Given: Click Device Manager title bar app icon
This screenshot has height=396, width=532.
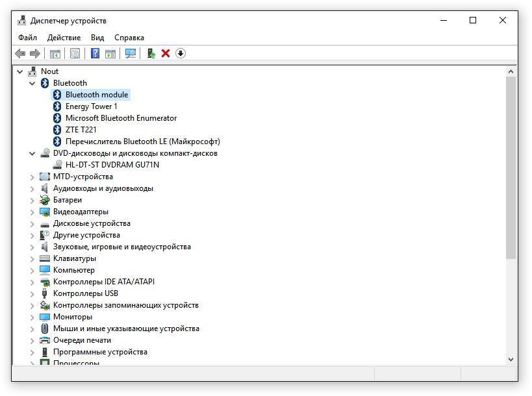Looking at the screenshot, I should coord(21,21).
